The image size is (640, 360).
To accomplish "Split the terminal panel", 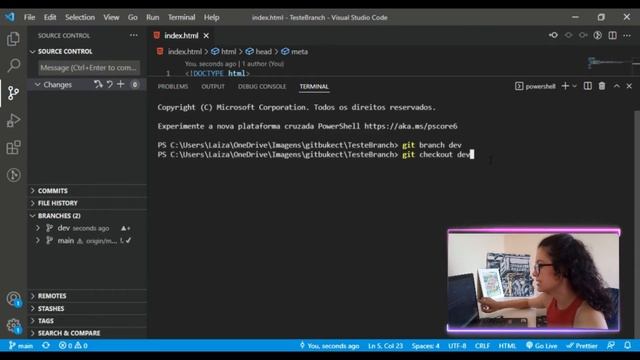I will pos(588,86).
